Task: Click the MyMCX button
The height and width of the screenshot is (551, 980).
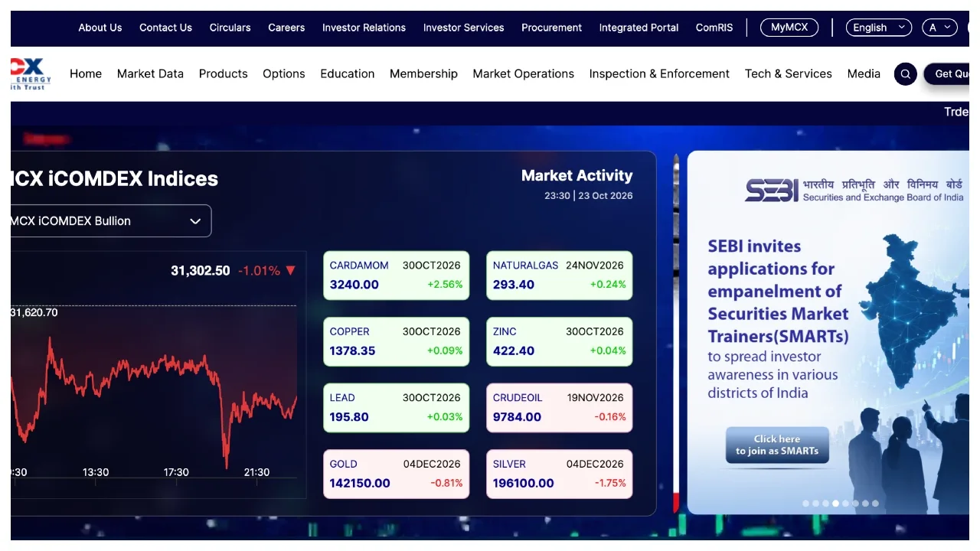Action: [x=789, y=28]
